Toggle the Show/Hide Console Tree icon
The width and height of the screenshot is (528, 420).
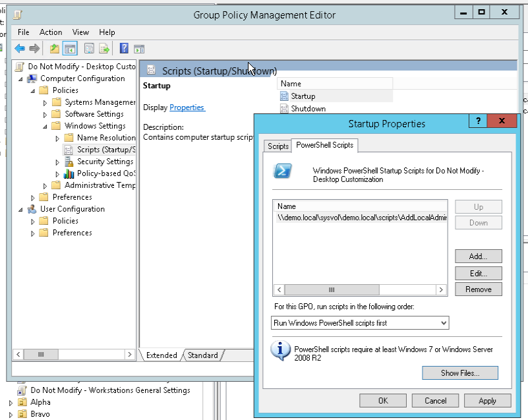[x=70, y=49]
